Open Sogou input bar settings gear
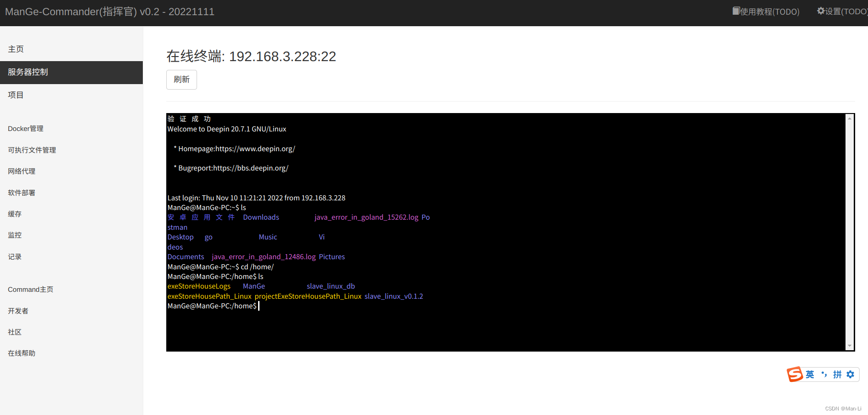This screenshot has width=868, height=415. [850, 375]
